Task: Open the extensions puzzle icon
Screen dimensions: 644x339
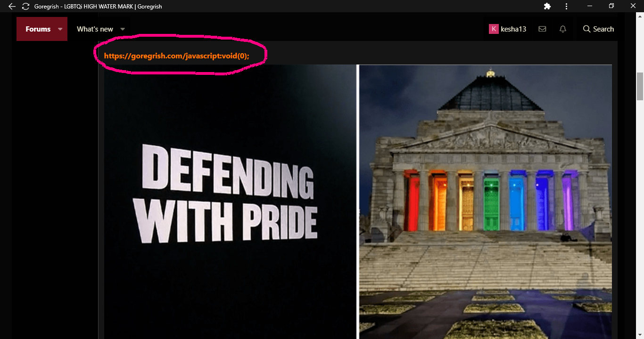Action: pos(547,6)
